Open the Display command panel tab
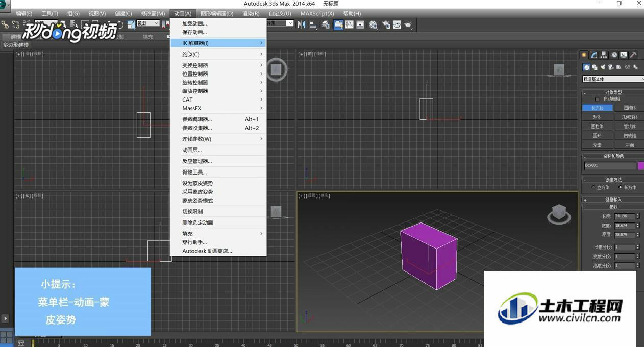644x347 pixels. click(624, 55)
